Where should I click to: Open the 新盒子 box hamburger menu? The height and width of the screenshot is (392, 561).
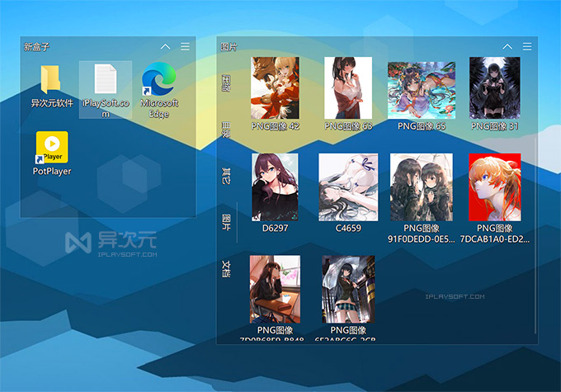[x=185, y=46]
